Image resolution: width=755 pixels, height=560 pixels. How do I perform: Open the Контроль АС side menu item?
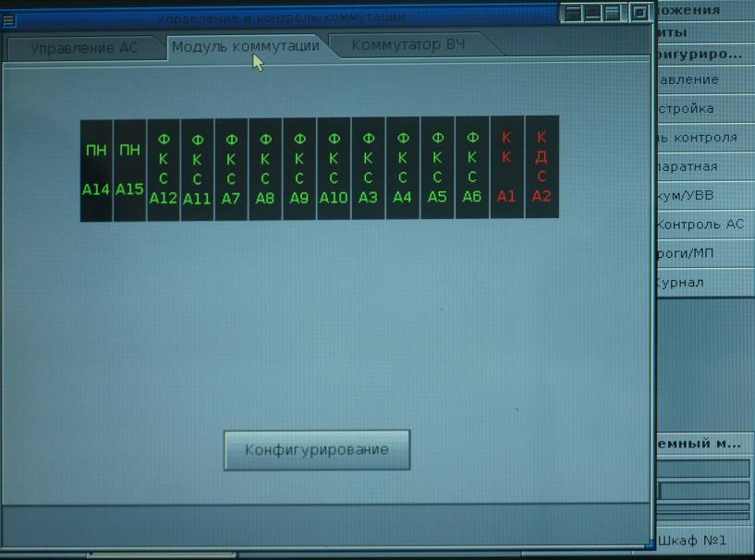coord(706,225)
